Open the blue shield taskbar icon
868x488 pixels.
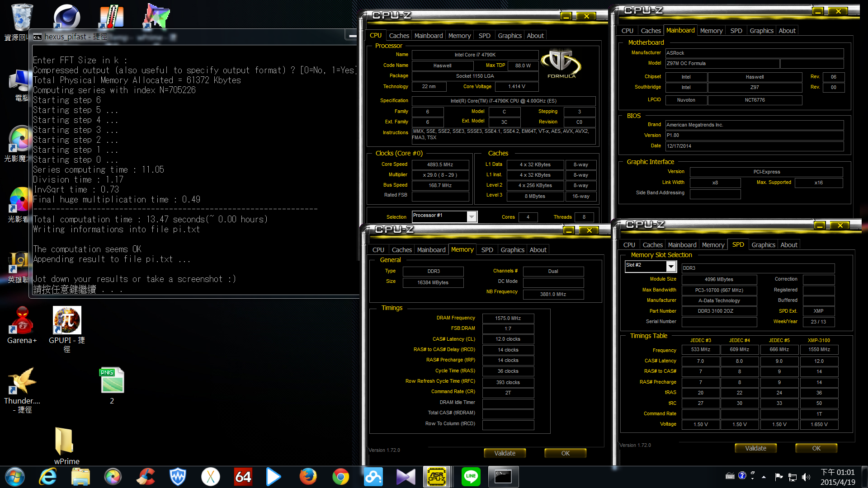178,477
